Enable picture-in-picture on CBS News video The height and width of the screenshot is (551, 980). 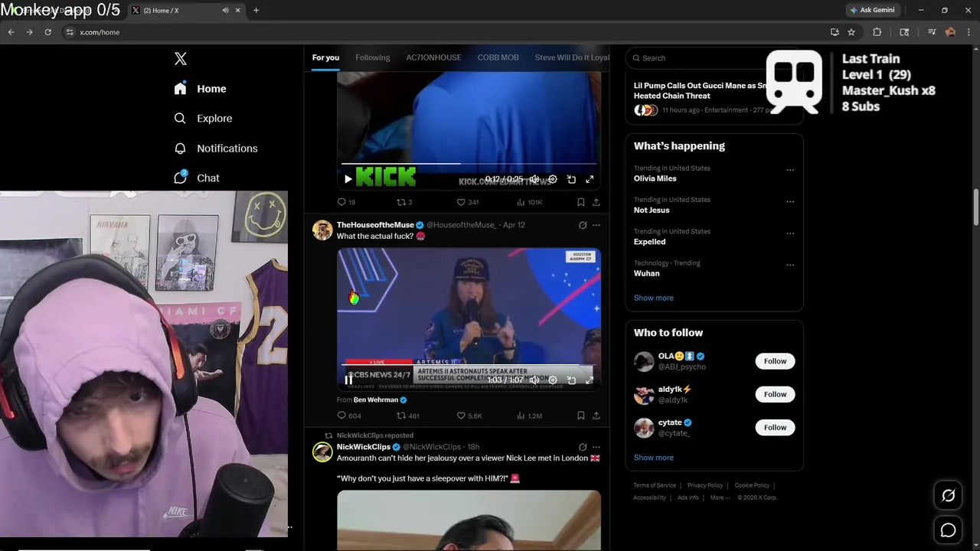coord(571,380)
